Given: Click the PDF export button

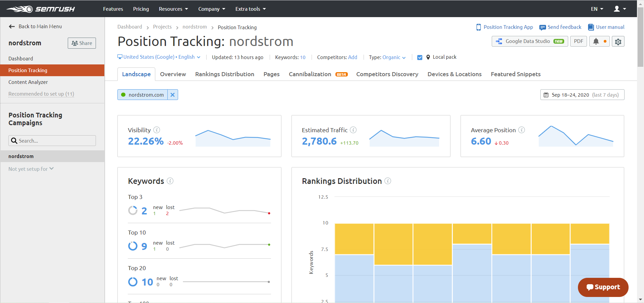Looking at the screenshot, I should [x=578, y=41].
